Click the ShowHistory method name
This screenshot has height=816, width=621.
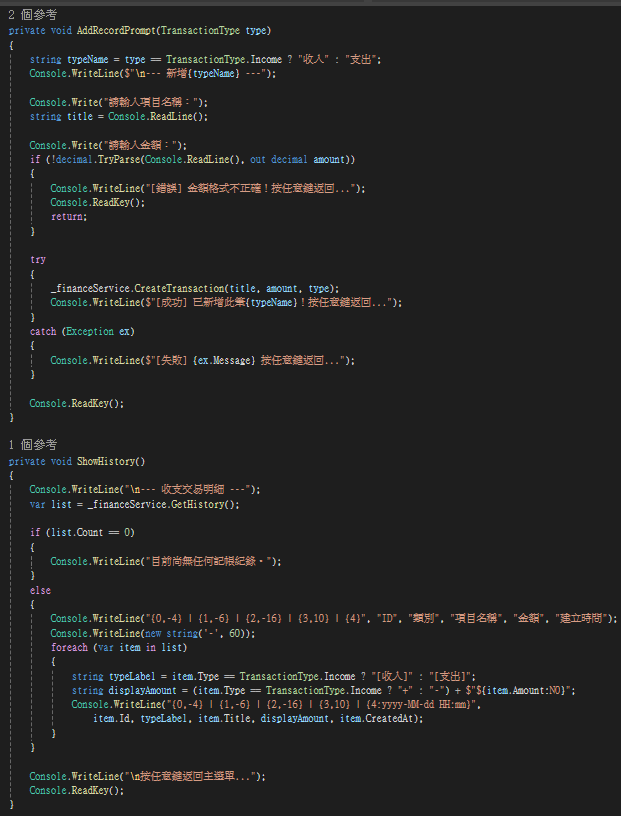click(x=106, y=462)
